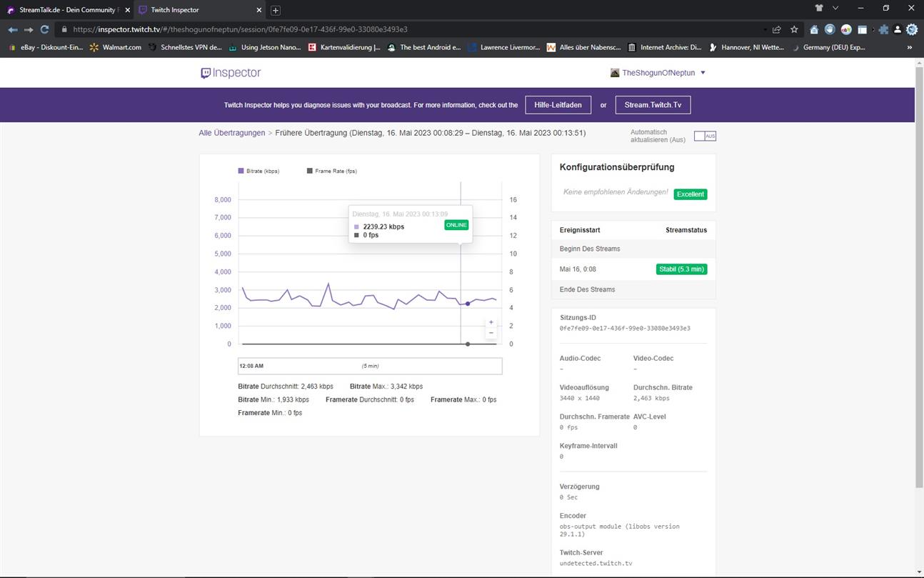Zoom out the chart with minus
The image size is (924, 578).
(x=491, y=333)
